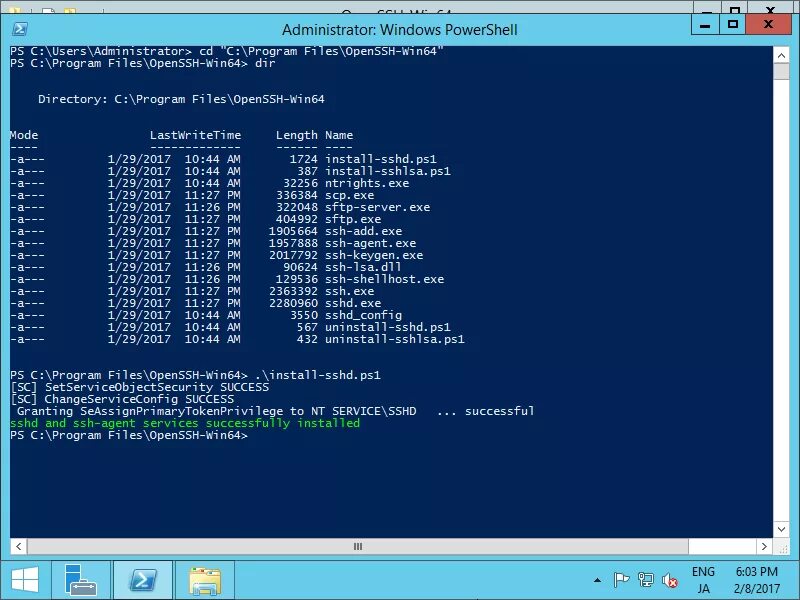Screen dimensions: 800x600
Task: Open Action Center flag icon
Action: pyautogui.click(x=621, y=580)
